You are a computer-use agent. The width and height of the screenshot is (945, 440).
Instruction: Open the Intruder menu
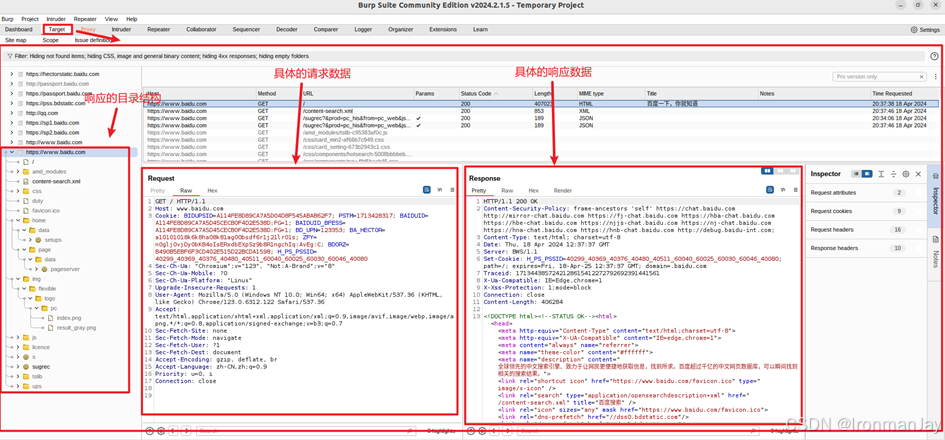pyautogui.click(x=56, y=19)
